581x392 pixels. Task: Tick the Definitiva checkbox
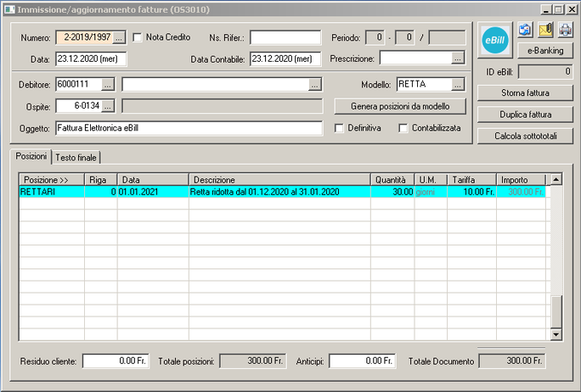point(340,128)
